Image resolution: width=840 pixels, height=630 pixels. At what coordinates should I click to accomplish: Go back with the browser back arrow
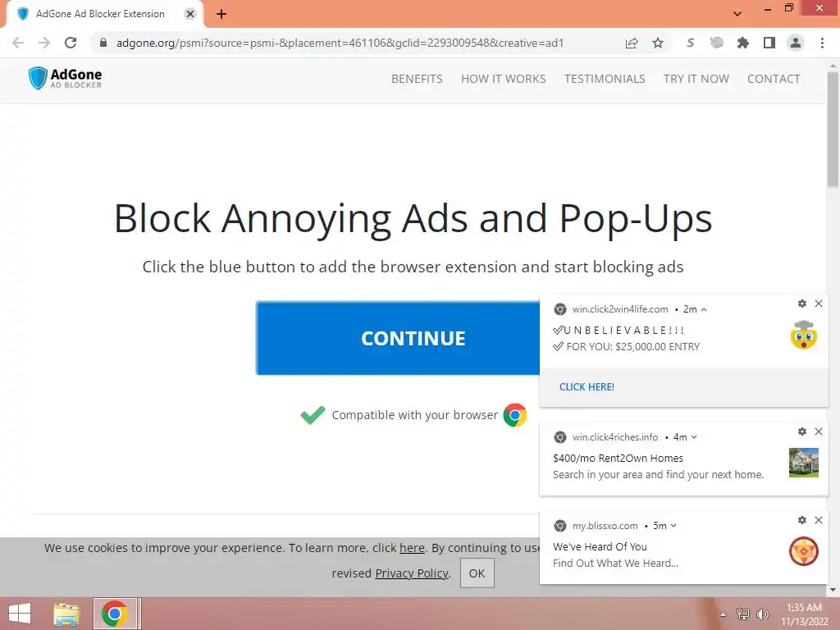pos(18,43)
